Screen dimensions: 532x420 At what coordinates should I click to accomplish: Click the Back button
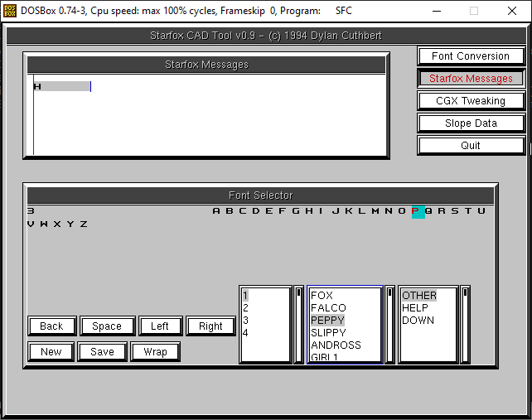pos(51,326)
